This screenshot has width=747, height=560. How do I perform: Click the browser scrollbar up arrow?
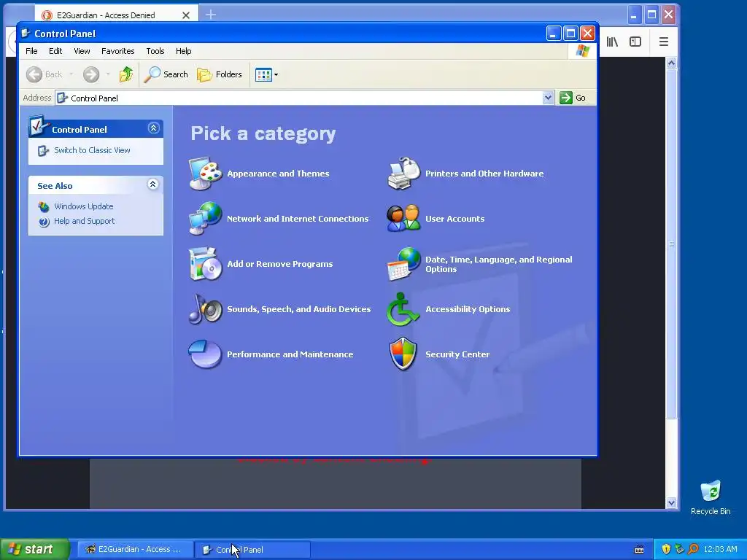click(671, 63)
